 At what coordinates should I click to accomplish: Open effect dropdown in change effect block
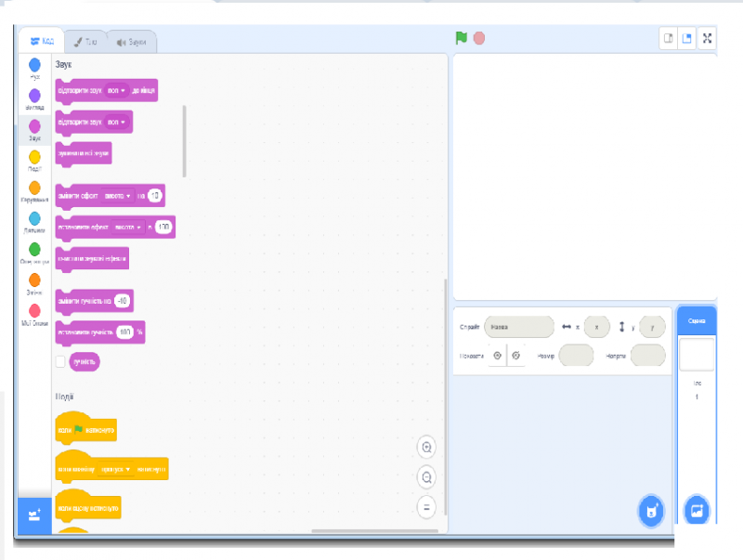[118, 196]
